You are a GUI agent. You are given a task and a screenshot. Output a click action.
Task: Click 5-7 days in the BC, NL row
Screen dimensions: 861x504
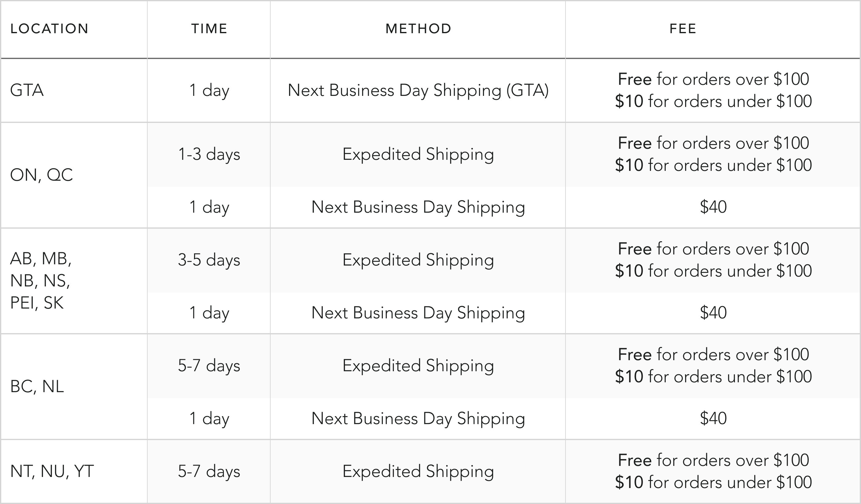[x=209, y=366]
